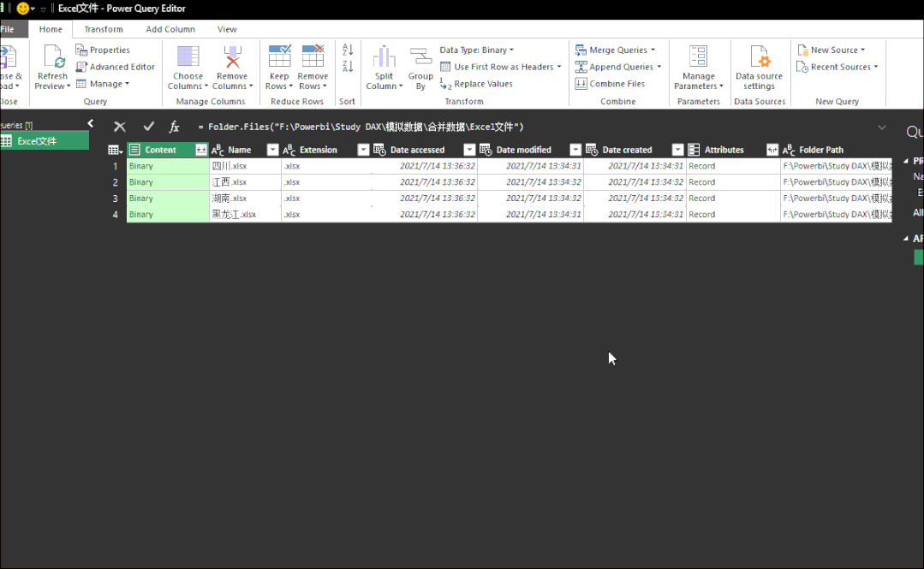Expand the Attributes record column

pyautogui.click(x=772, y=150)
